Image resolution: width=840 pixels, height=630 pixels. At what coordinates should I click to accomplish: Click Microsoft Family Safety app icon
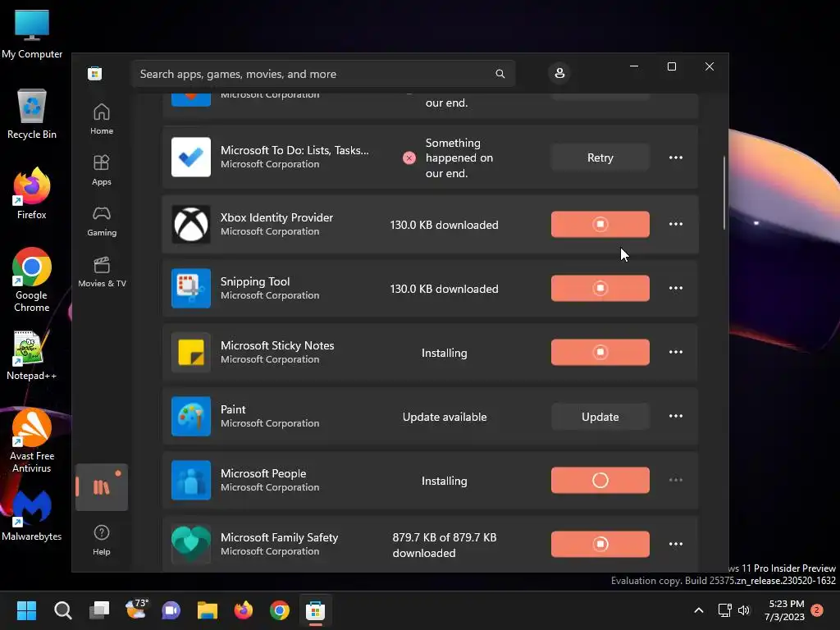coord(190,545)
